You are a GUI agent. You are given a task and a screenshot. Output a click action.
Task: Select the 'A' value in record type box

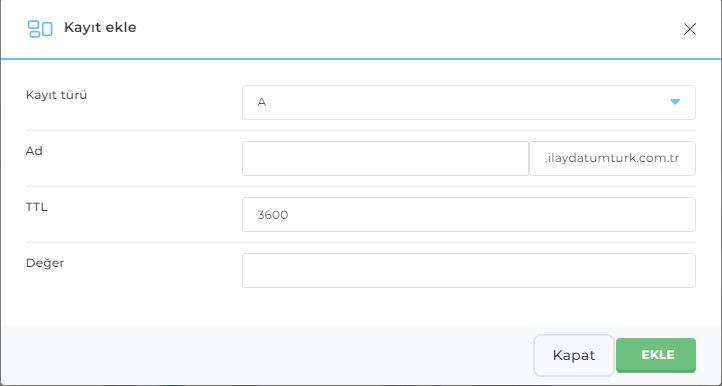point(262,102)
